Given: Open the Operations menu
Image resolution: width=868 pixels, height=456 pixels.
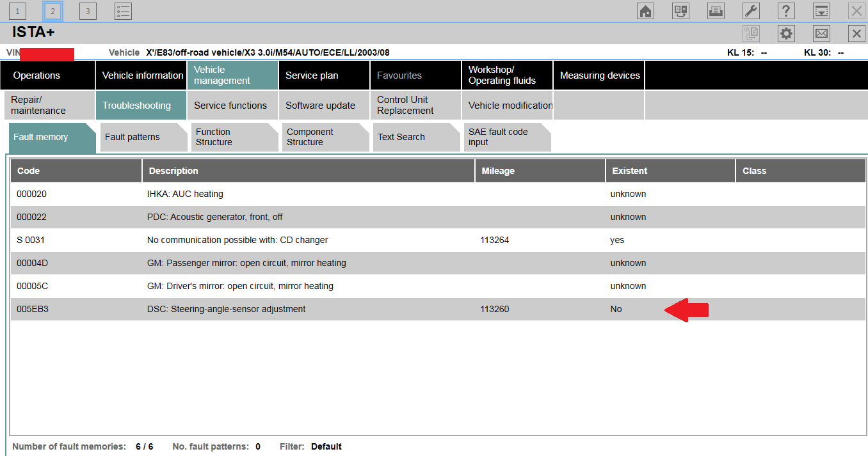Looking at the screenshot, I should coord(47,75).
